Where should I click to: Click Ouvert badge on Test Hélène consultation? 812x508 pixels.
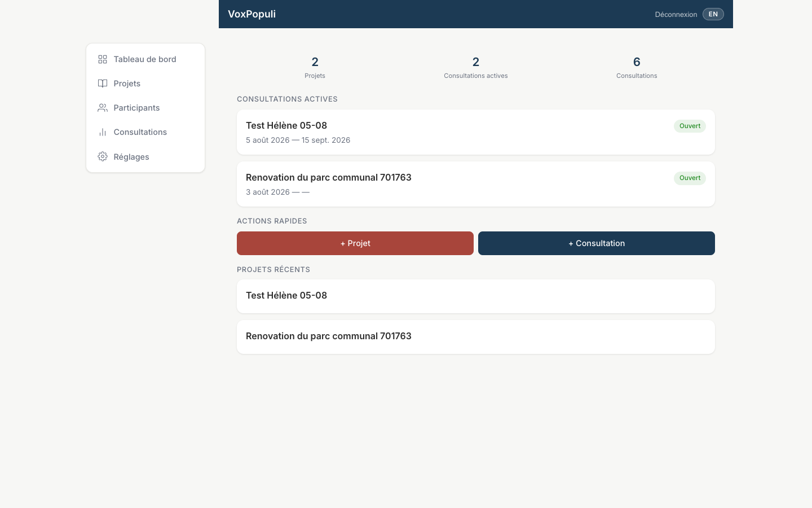pyautogui.click(x=690, y=126)
